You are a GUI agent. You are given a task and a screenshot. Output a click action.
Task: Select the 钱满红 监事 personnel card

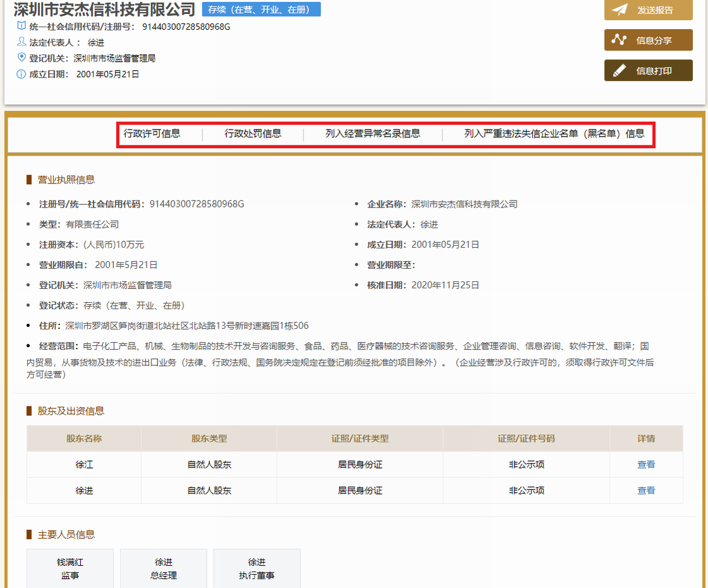point(70,568)
